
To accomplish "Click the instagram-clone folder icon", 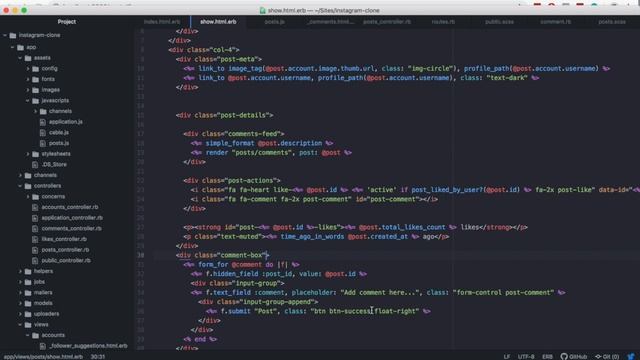I will [13, 36].
